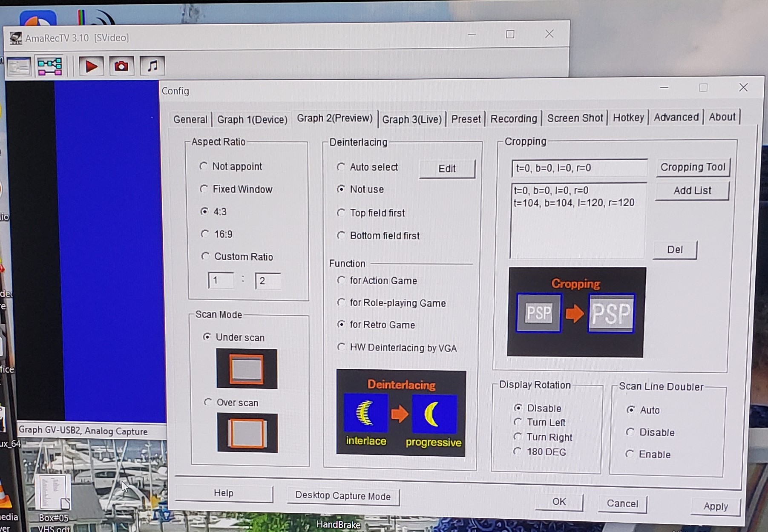Click the red play/record icon in AmaRecTV toolbar

click(91, 66)
